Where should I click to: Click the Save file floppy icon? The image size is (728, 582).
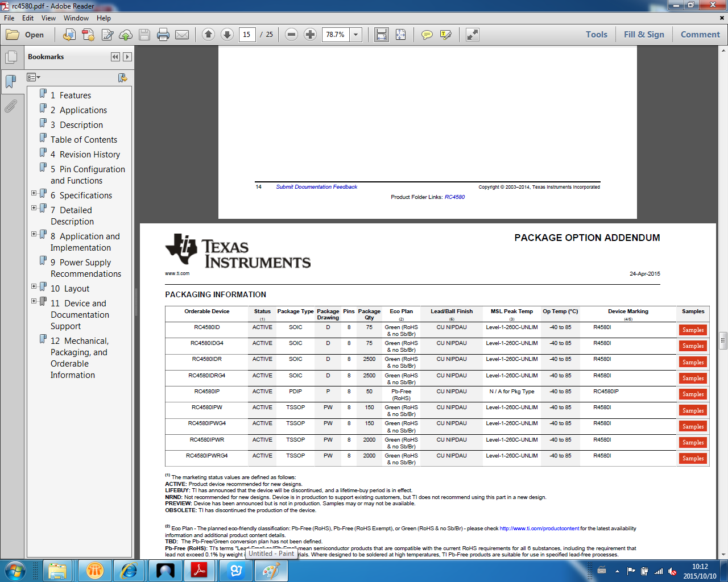tap(144, 35)
